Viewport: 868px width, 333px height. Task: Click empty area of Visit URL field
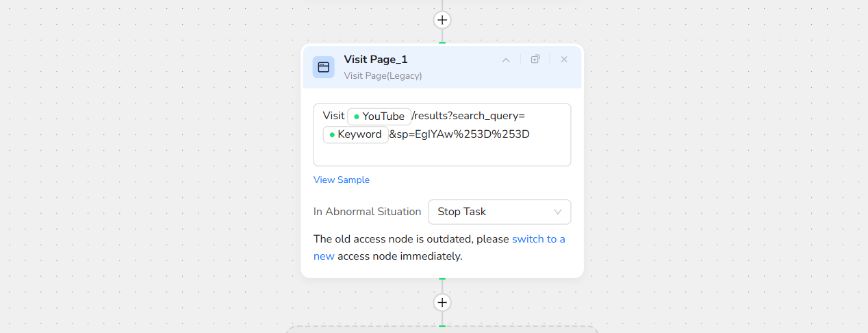(x=442, y=153)
